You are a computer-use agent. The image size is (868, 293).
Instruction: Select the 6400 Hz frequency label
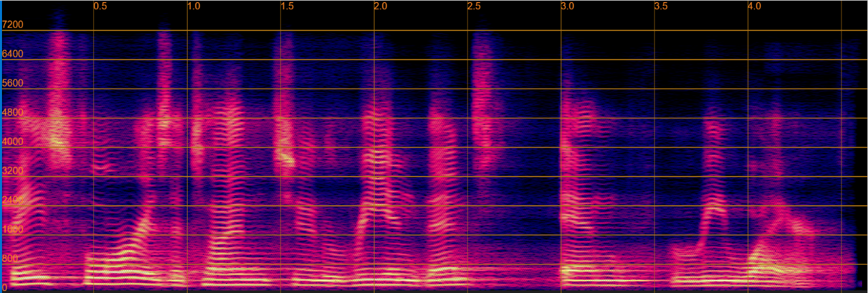point(13,54)
